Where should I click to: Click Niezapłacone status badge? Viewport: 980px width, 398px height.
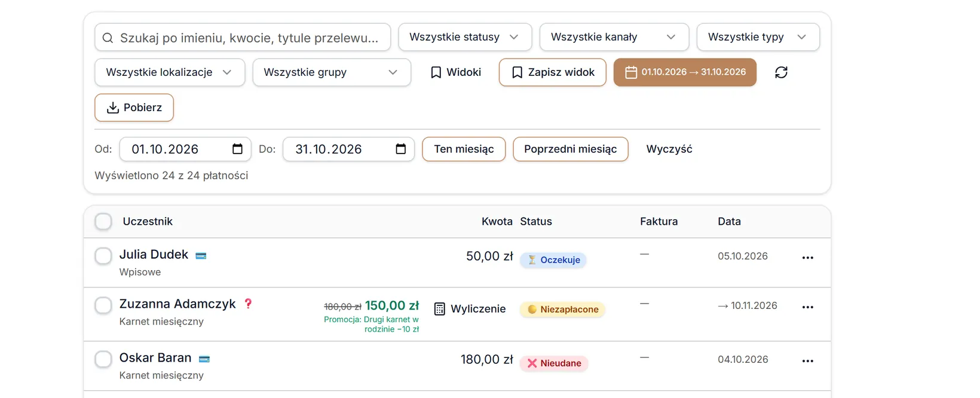click(x=562, y=310)
